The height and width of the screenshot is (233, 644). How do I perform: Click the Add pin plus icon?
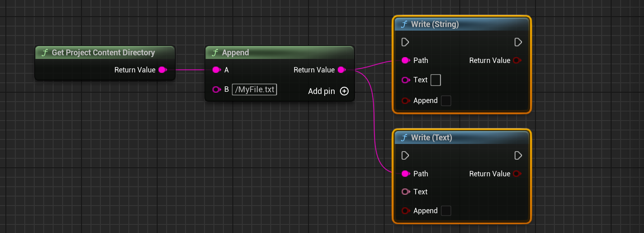point(344,91)
